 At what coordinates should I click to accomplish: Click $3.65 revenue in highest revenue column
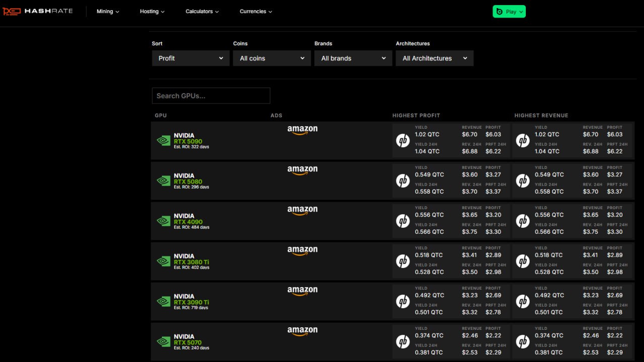591,215
